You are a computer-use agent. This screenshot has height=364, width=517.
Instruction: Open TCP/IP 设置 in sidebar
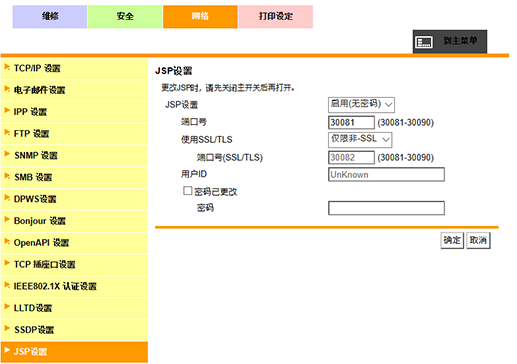[x=74, y=69]
